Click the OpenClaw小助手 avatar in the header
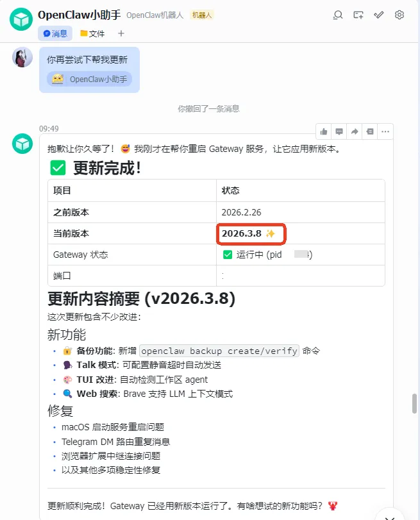Viewport: 420px width, 520px height. click(21, 19)
